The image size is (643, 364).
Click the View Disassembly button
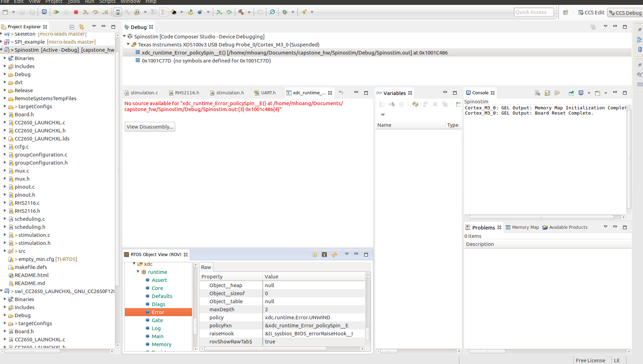pyautogui.click(x=150, y=127)
